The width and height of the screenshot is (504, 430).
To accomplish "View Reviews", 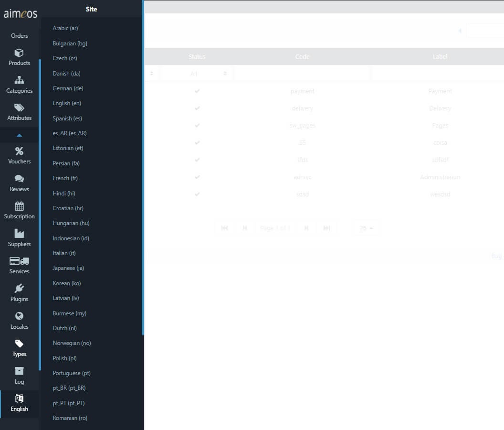I will 19,183.
